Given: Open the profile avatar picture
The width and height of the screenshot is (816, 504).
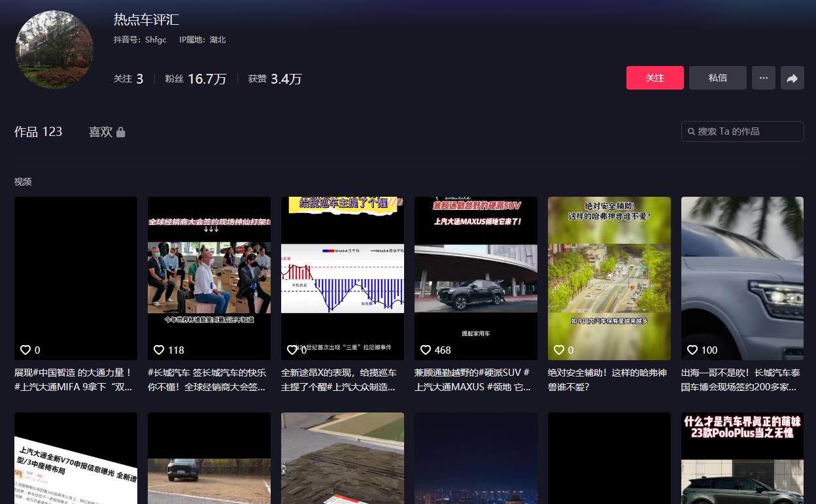Looking at the screenshot, I should pos(54,50).
